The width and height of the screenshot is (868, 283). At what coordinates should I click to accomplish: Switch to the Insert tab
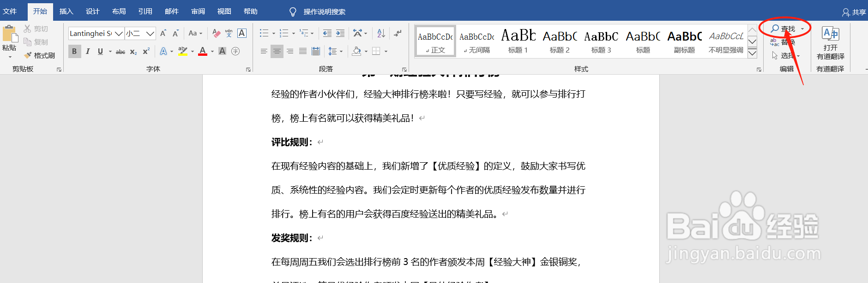(x=66, y=12)
